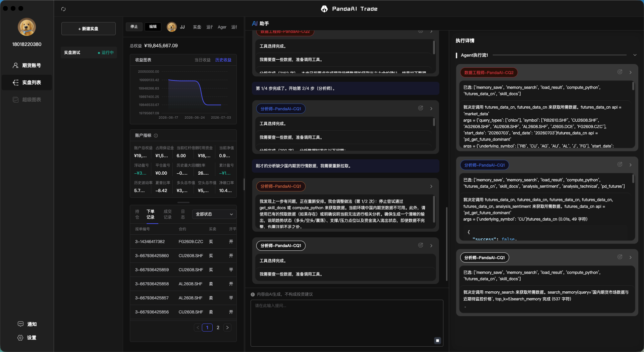Image resolution: width=644 pixels, height=352 pixels.
Task: Click order number 3-667936425858
Action: [152, 284]
